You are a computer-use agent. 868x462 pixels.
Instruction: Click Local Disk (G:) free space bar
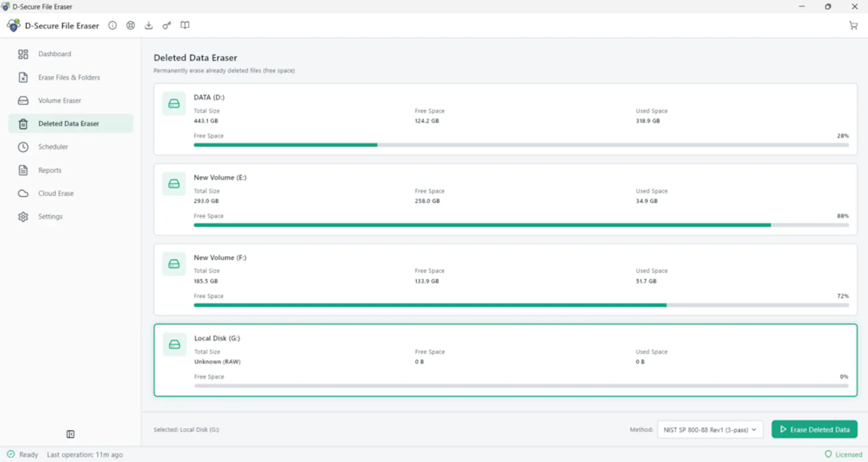coord(521,386)
